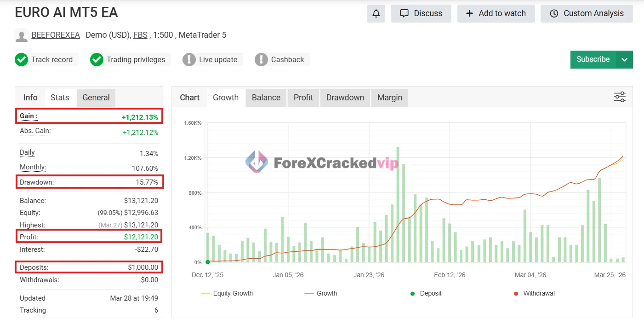The height and width of the screenshot is (325, 644).
Task: Select the Growth chart tab
Action: coord(226,98)
